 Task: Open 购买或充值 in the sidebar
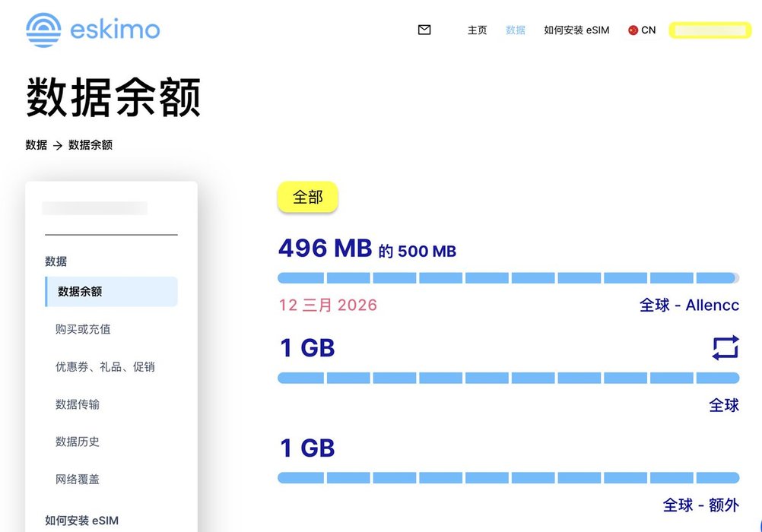(83, 329)
